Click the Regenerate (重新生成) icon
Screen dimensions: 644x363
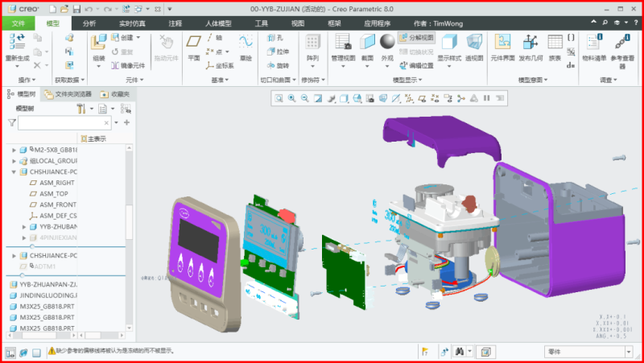tap(17, 43)
